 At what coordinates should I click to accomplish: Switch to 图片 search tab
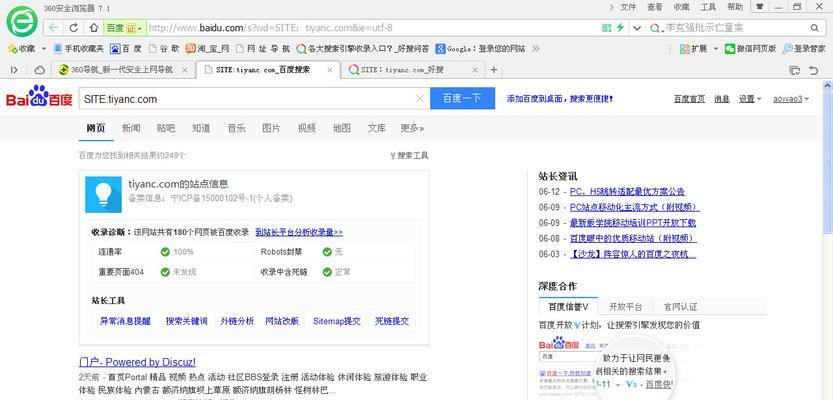[271, 128]
